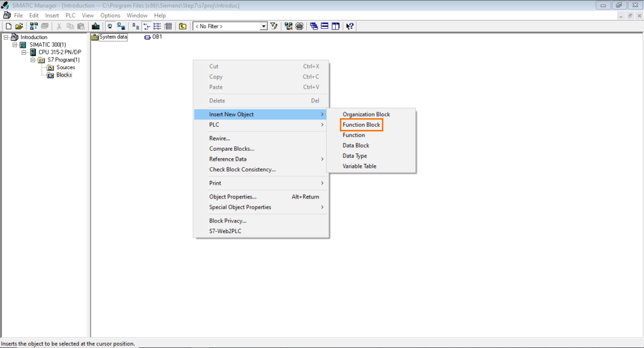Select the Blocks folder in tree
The height and width of the screenshot is (348, 644).
64,75
